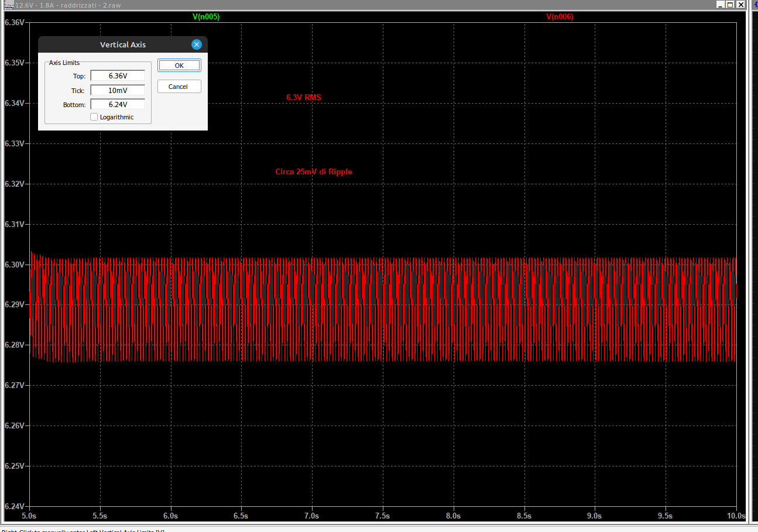The image size is (758, 532).
Task: Select the Tick value input field
Action: pos(118,90)
